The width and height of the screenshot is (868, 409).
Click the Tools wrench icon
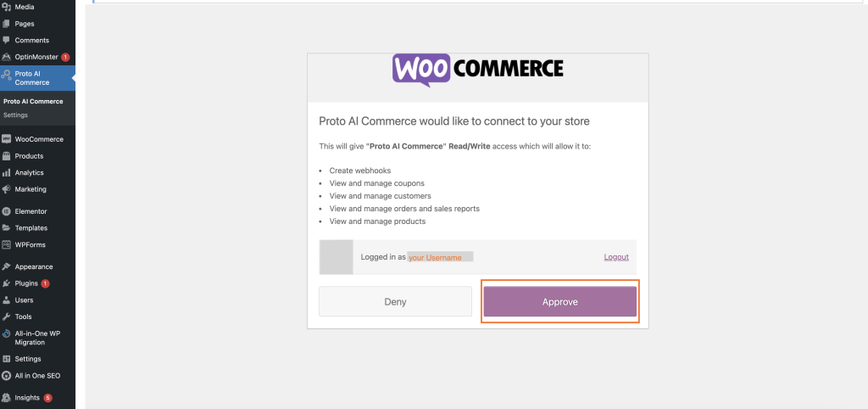[6, 317]
